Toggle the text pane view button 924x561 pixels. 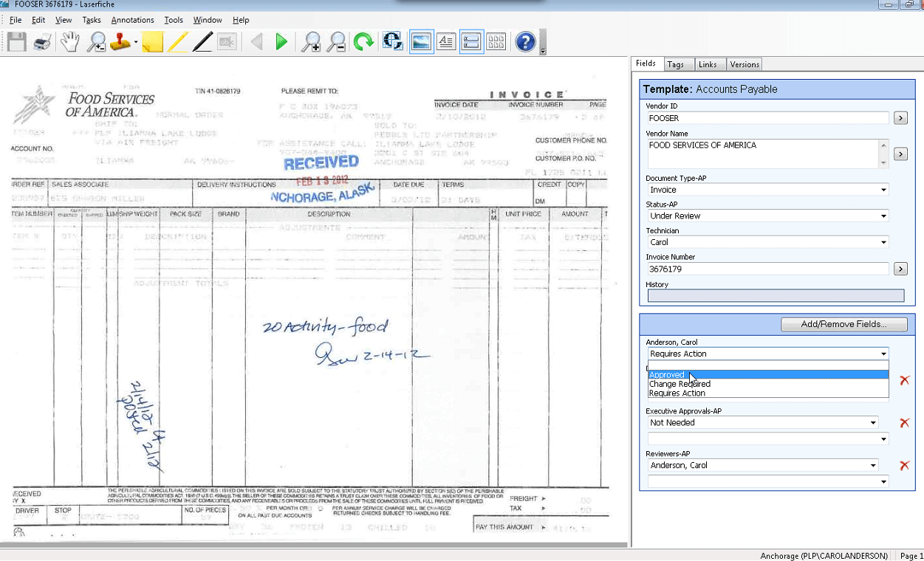point(446,42)
